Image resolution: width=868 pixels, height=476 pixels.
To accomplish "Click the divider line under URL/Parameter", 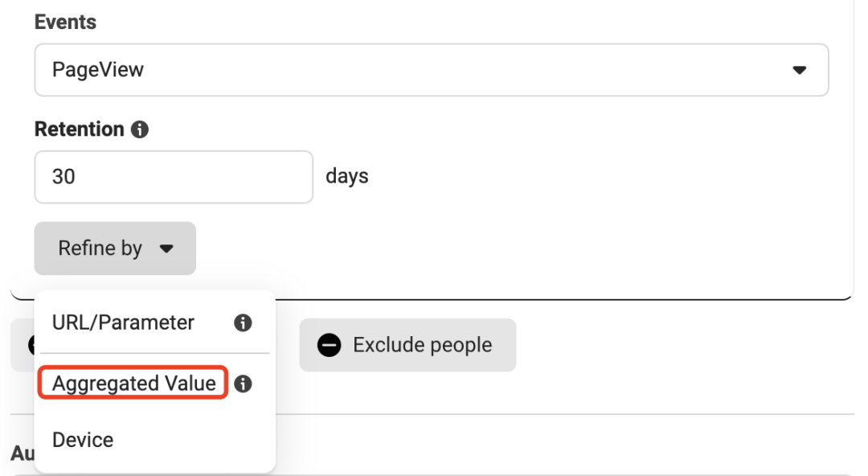I will pos(154,353).
